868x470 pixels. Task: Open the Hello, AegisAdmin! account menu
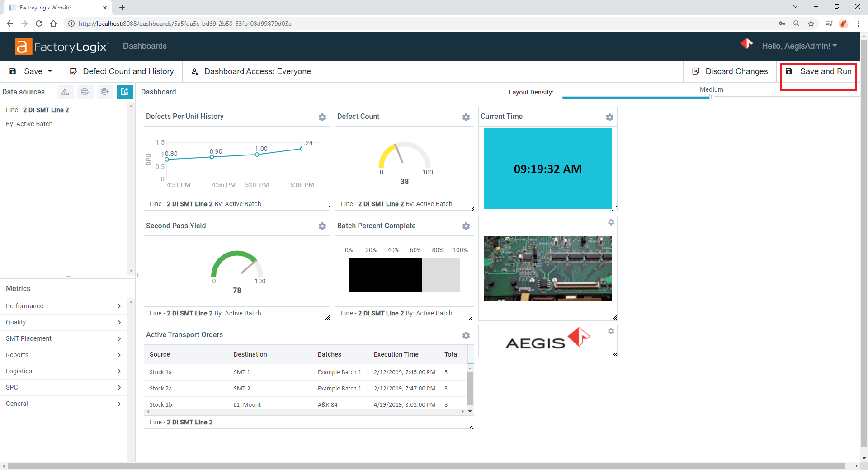tap(799, 46)
